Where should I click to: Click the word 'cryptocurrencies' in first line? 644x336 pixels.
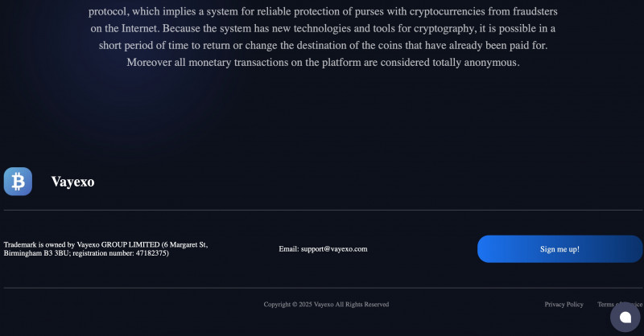click(448, 11)
